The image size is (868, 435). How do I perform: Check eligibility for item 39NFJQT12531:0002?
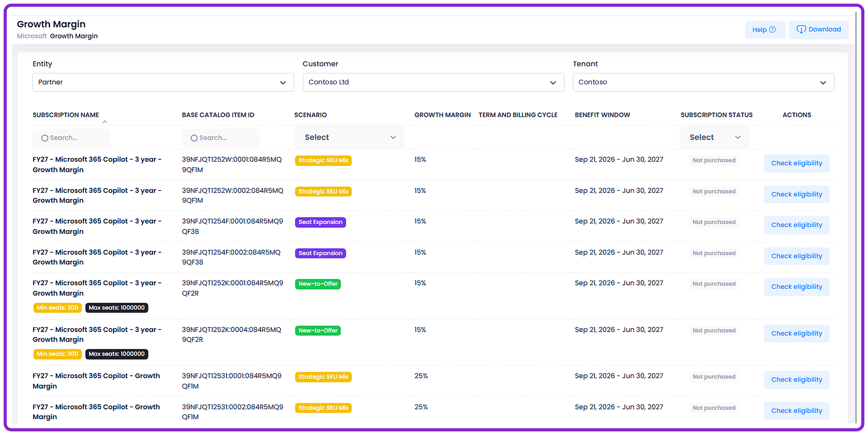796,411
